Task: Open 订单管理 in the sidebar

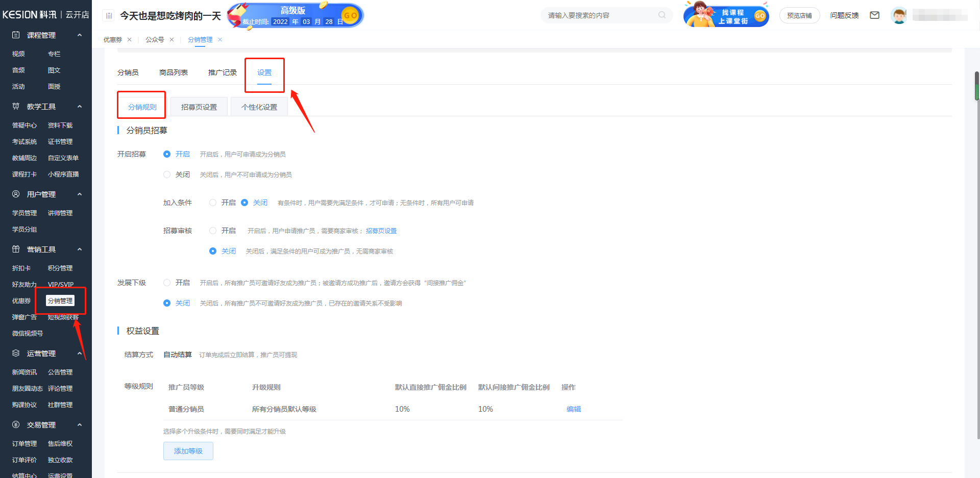Action: [24, 444]
